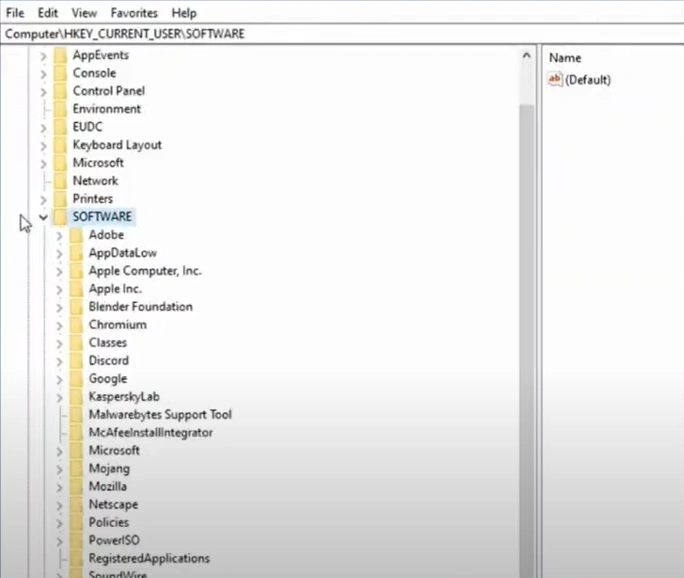The image size is (684, 578).
Task: Expand the Google subkey
Action: pos(59,379)
